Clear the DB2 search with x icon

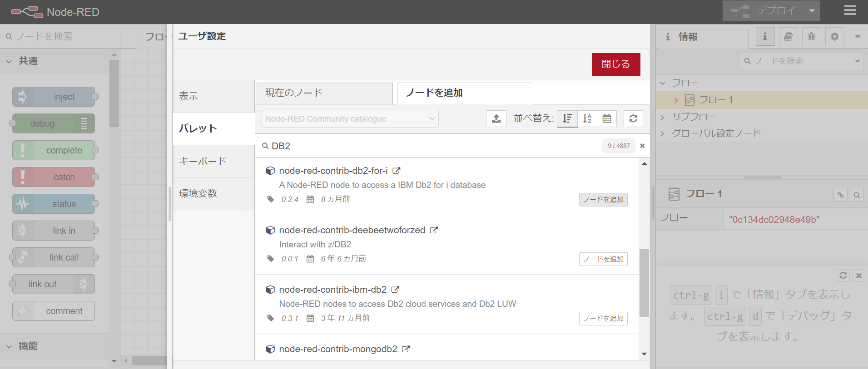[642, 146]
